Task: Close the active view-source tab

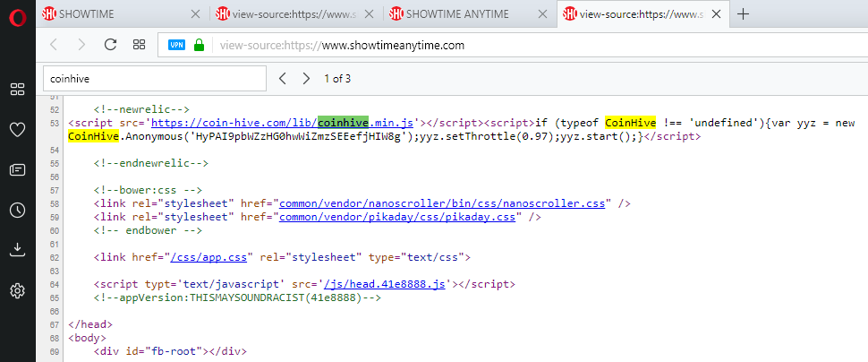Action: 716,14
